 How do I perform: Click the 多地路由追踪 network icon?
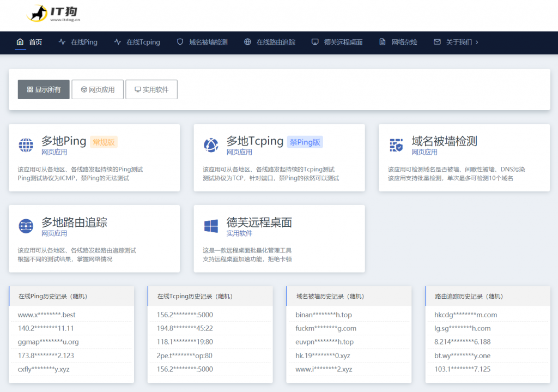coord(26,226)
